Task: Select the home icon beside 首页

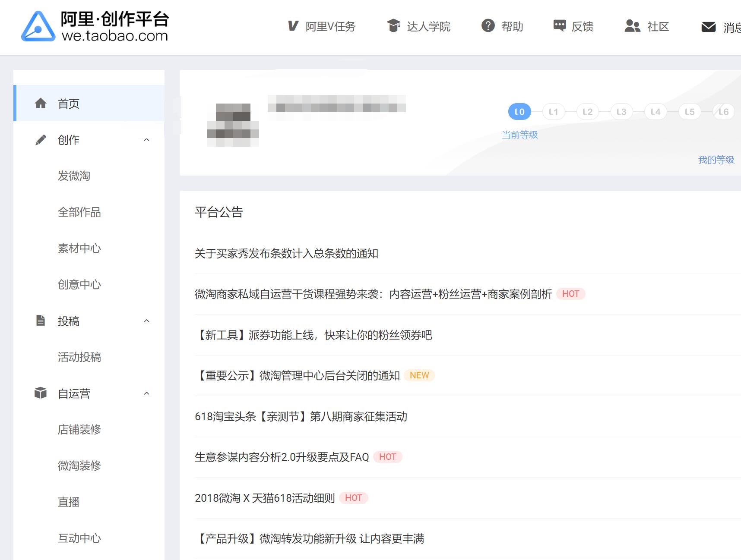Action: 41,103
